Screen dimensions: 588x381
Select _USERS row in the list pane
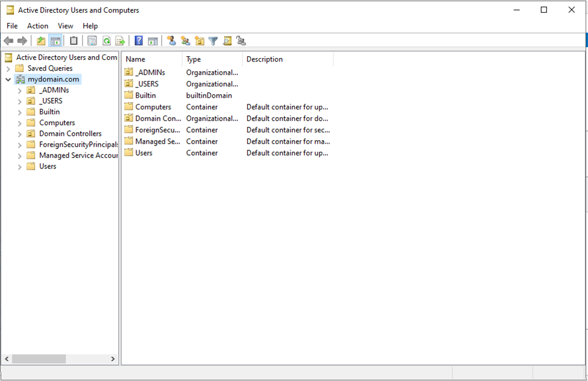click(227, 84)
